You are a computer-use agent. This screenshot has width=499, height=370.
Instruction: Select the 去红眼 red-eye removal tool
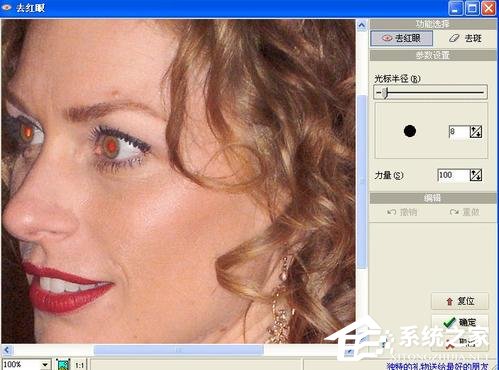pos(402,38)
